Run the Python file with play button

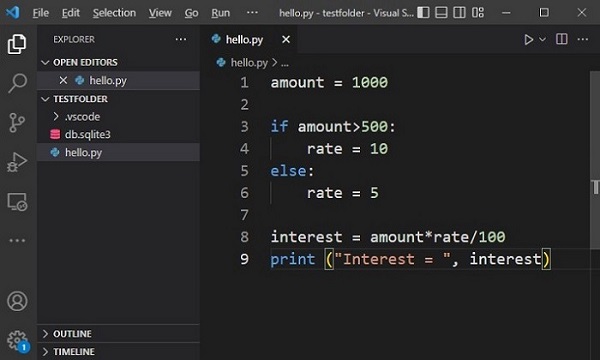point(528,39)
